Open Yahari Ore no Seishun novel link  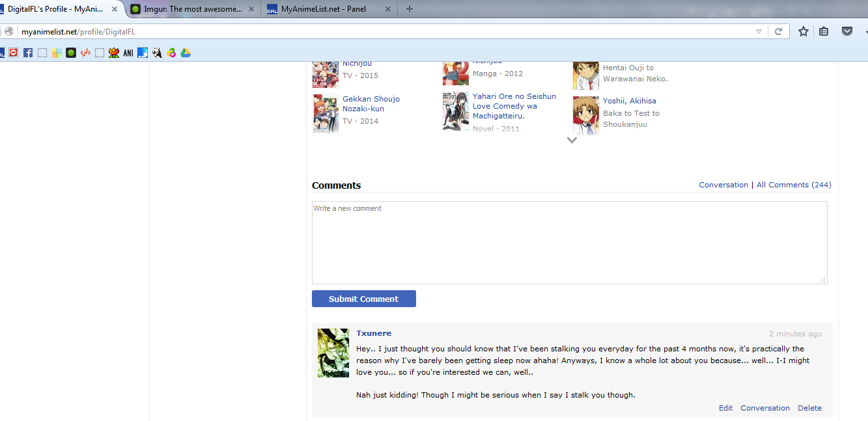[514, 105]
